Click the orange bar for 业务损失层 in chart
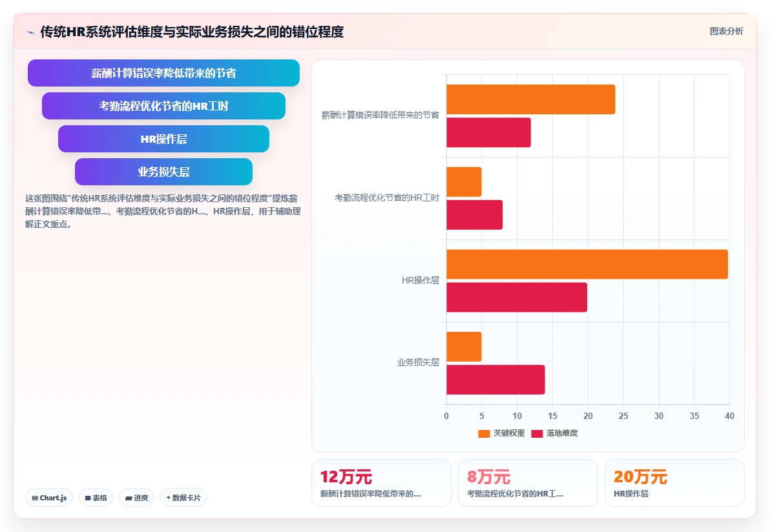 464,347
